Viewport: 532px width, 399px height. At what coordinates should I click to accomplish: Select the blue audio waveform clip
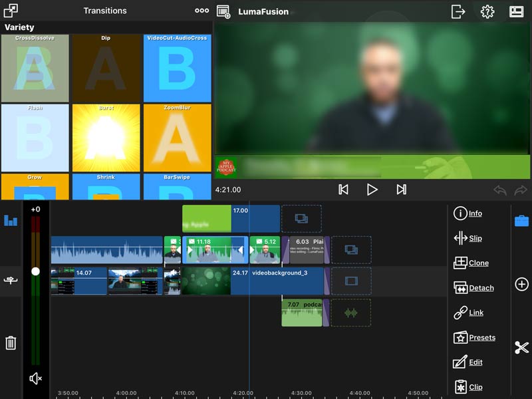107,250
